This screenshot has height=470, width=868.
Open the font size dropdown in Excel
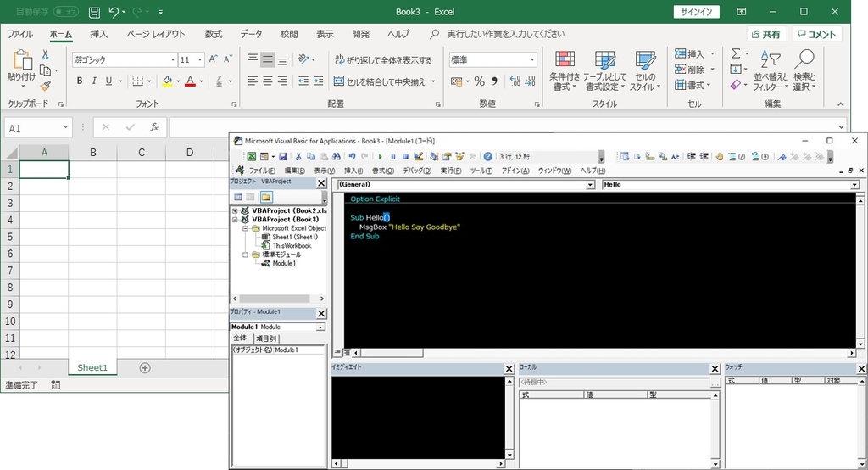(x=200, y=59)
